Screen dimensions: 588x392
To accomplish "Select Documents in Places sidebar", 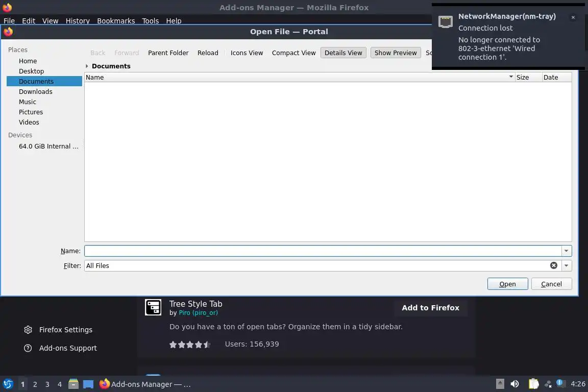I will pos(44,81).
